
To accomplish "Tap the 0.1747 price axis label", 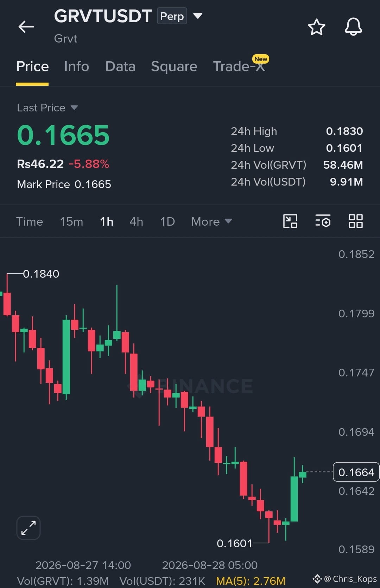I will click(356, 372).
